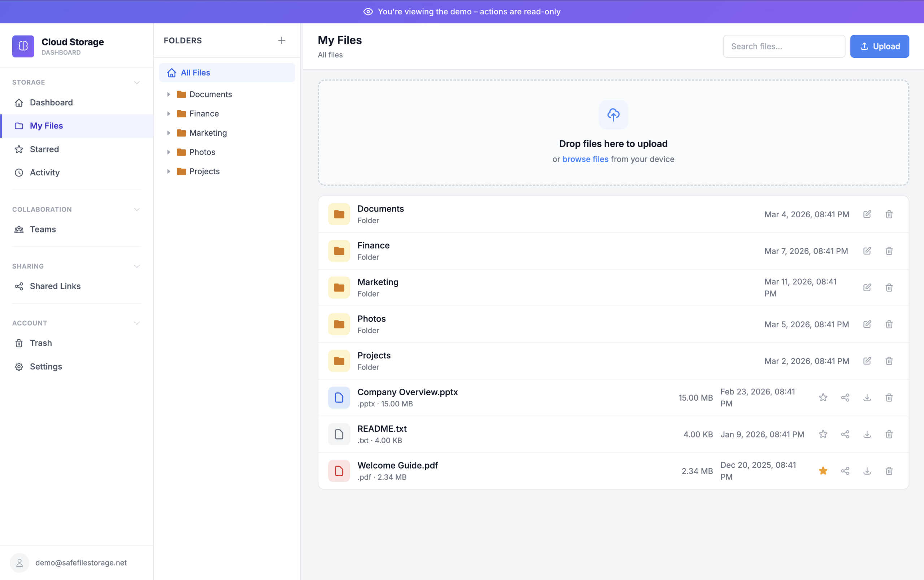Expand the Marketing tree folder
Viewport: 924px width, 580px height.
(x=169, y=133)
